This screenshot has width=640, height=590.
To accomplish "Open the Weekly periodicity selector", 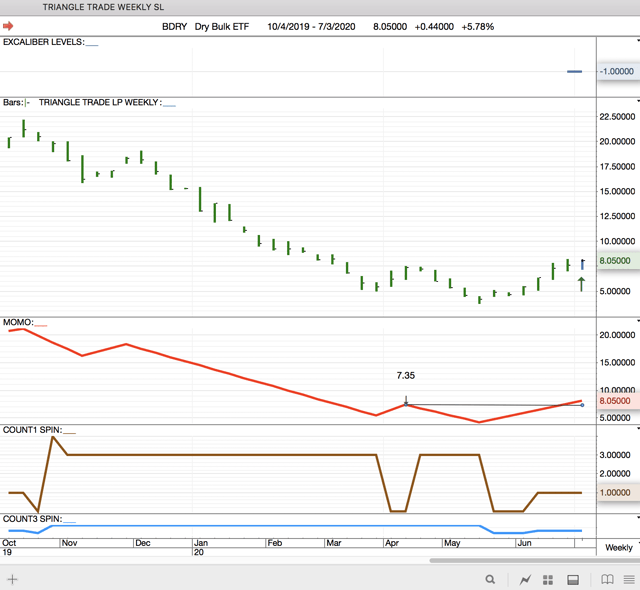I will 619,548.
